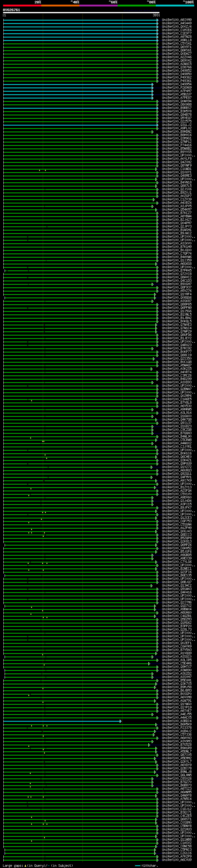Open the UniRef100_C1MIE6 hit label
This screenshot has width=197, height=868.
coord(177,30)
